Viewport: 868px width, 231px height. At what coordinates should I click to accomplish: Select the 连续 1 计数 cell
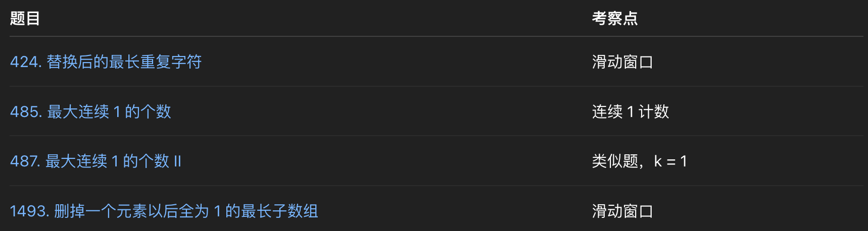(631, 111)
